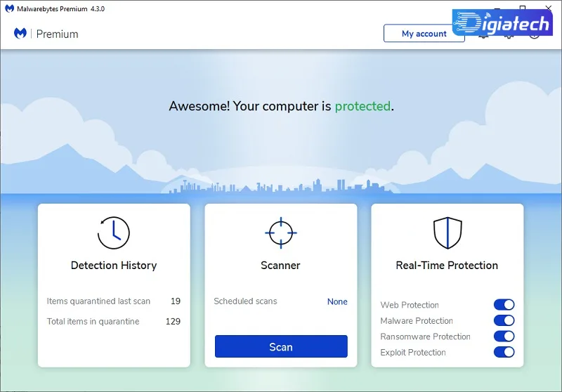
Task: Click the None scheduled scans link
Action: 337,301
